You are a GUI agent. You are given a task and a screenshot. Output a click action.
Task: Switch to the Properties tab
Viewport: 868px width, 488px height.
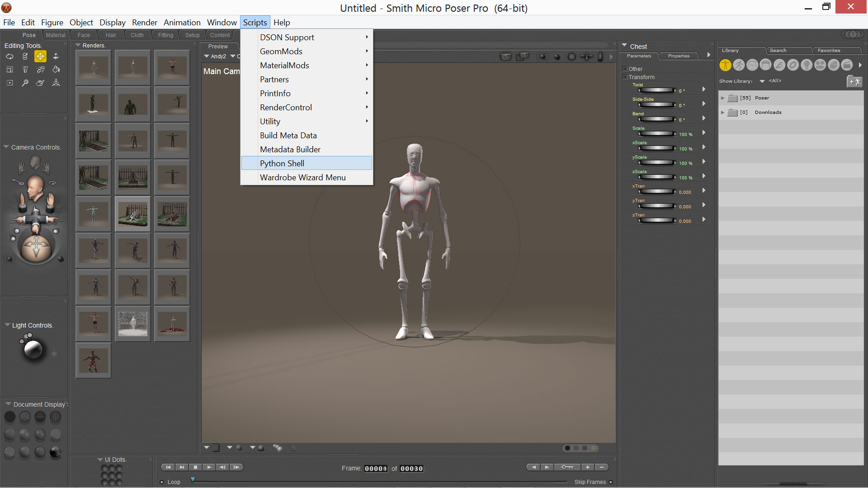tap(678, 56)
